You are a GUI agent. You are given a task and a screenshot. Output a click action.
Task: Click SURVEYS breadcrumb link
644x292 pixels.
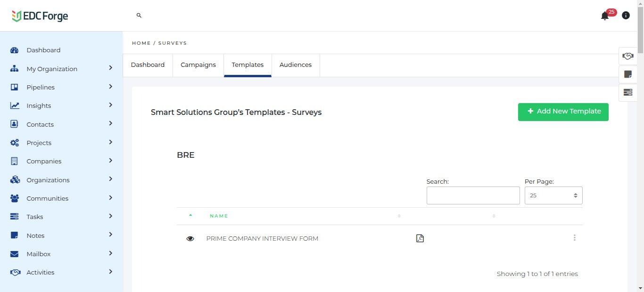[173, 43]
